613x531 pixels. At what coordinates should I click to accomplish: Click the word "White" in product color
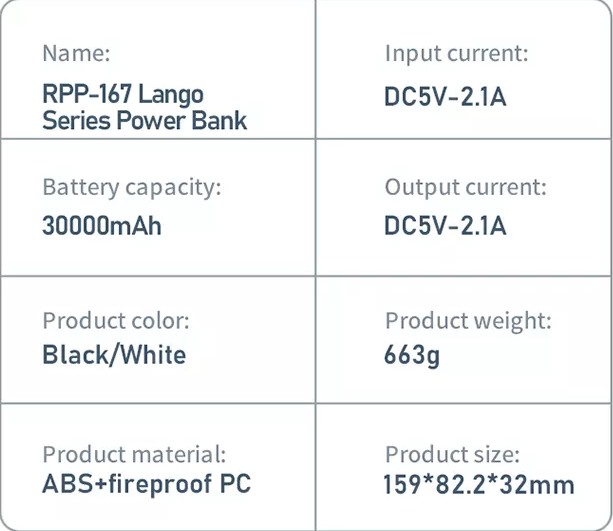coord(154,354)
